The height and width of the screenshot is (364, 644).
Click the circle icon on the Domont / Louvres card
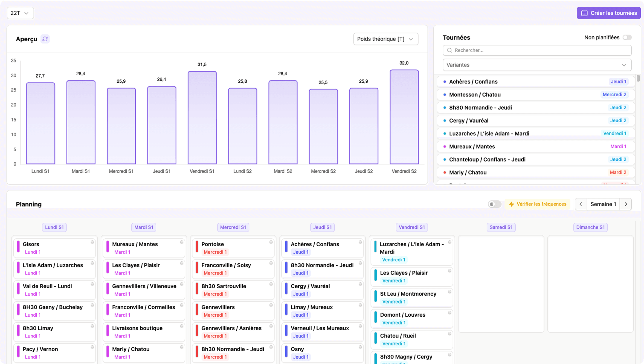tap(449, 313)
